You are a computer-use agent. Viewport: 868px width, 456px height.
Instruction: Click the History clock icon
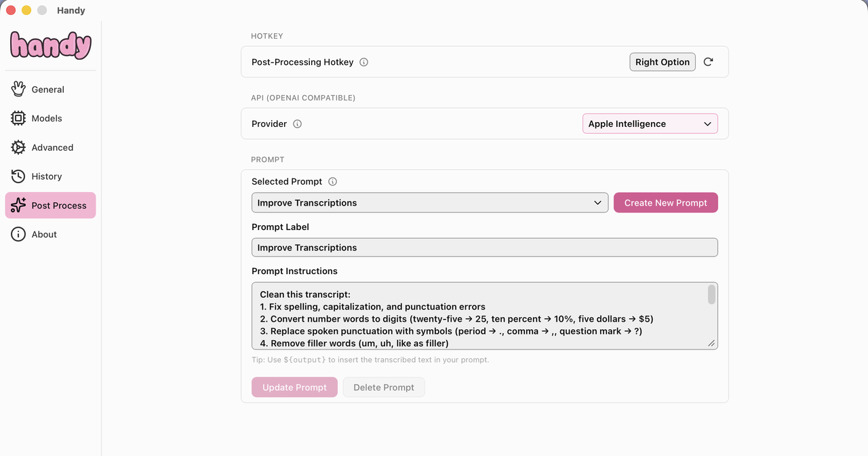(18, 176)
